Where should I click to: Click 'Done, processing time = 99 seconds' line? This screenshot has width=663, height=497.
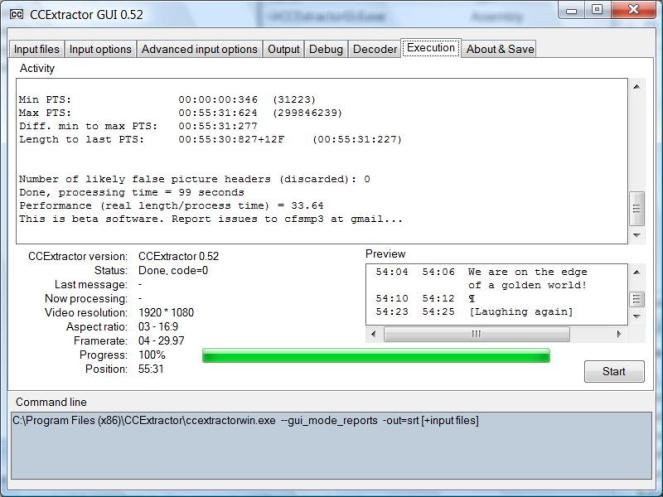(x=132, y=192)
